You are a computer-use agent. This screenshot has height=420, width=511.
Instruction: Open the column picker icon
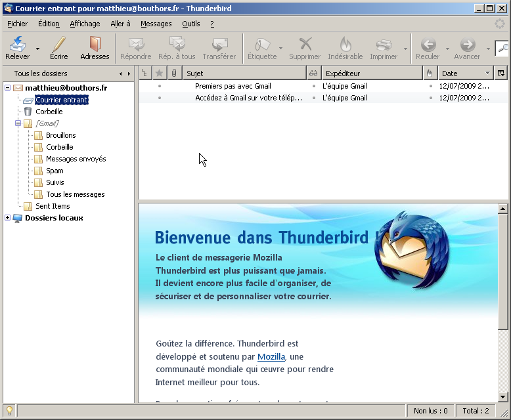[501, 73]
